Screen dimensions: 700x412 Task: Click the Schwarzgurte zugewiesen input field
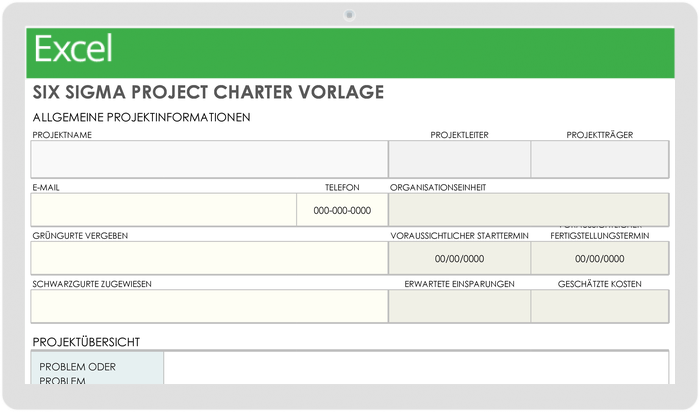point(209,306)
